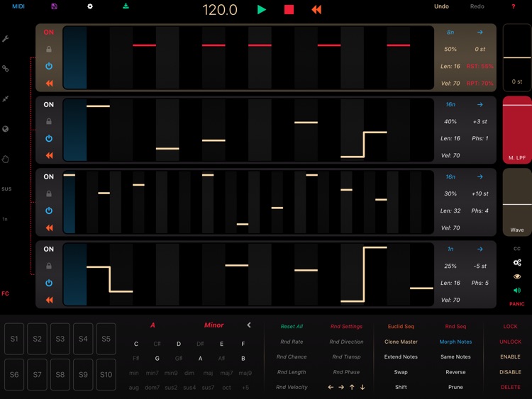Image resolution: width=532 pixels, height=399 pixels.
Task: Click the purple save icon
Action: tap(55, 6)
